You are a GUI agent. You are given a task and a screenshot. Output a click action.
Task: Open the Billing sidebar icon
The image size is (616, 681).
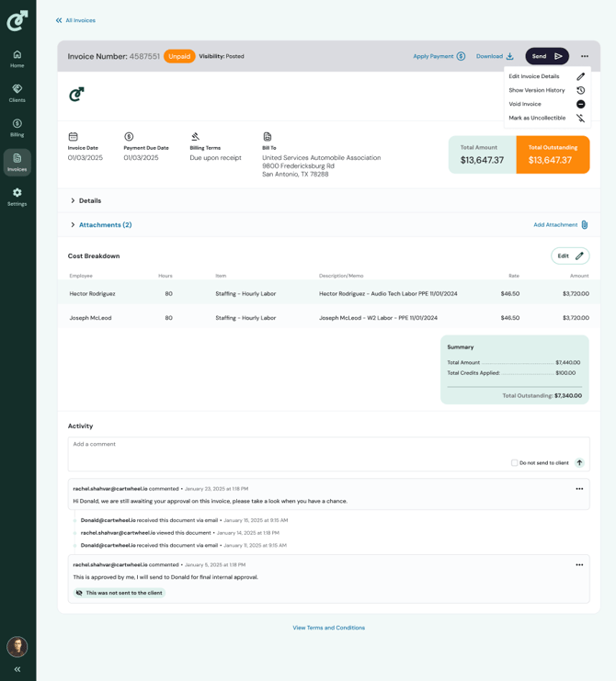click(x=17, y=128)
